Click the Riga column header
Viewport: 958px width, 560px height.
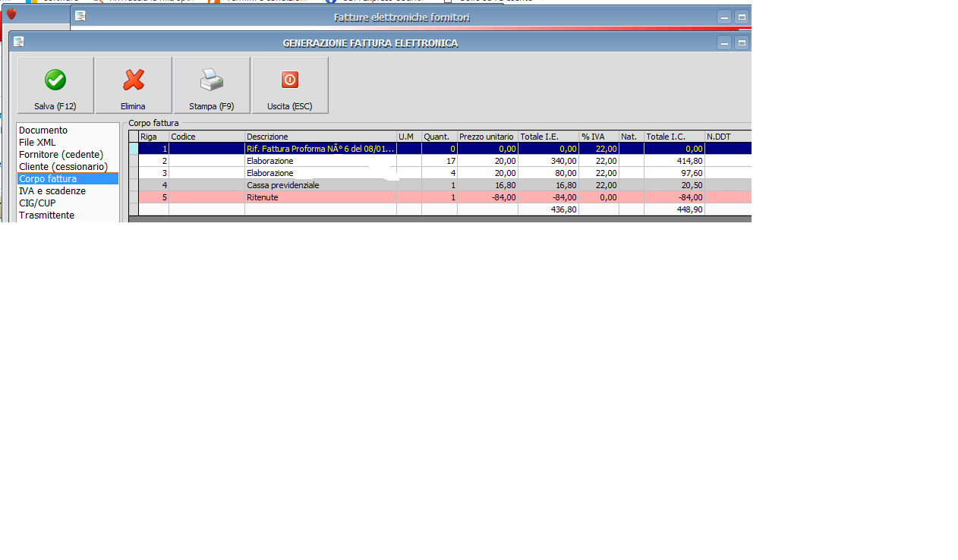153,137
